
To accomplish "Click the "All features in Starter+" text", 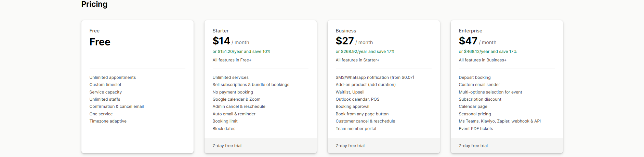I will 357,60.
